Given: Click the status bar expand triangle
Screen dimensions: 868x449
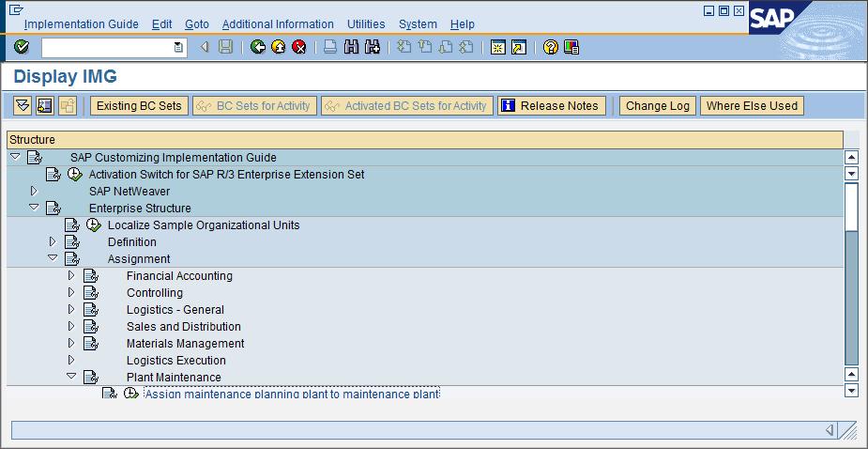Looking at the screenshot, I should point(830,429).
